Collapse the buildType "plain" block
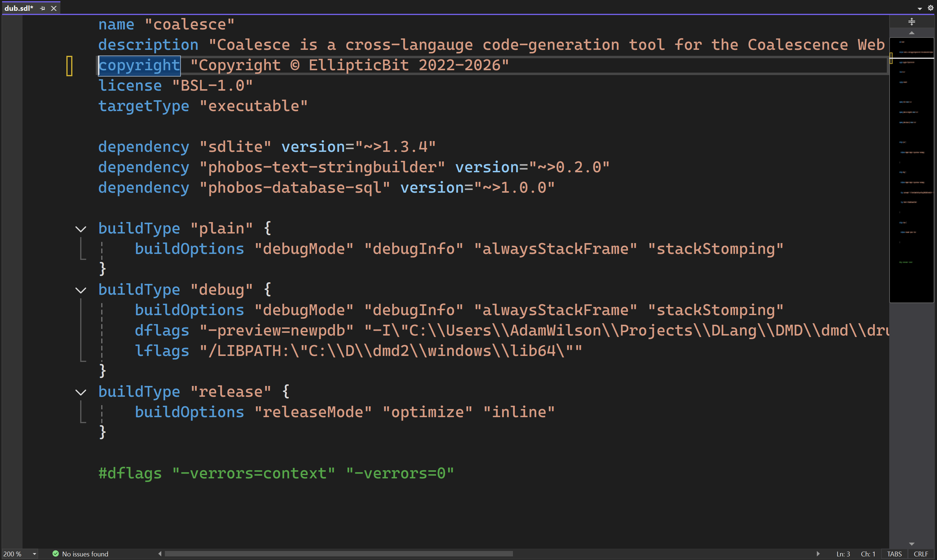Screen dimensions: 937x560 click(81, 229)
